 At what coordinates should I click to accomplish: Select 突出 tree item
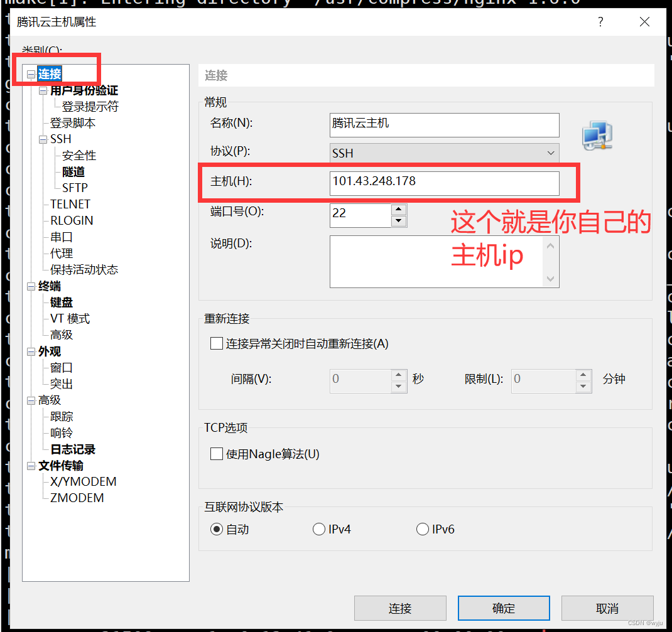[62, 384]
